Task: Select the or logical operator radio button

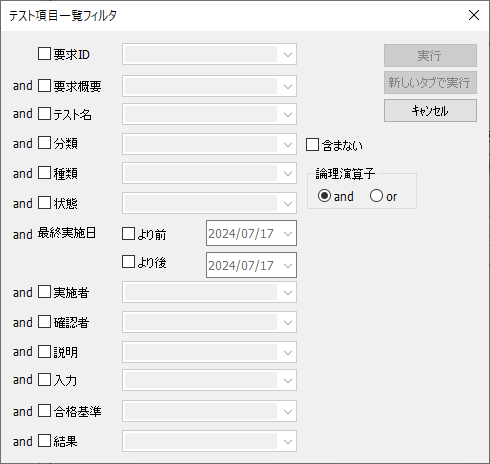Action: click(x=376, y=196)
